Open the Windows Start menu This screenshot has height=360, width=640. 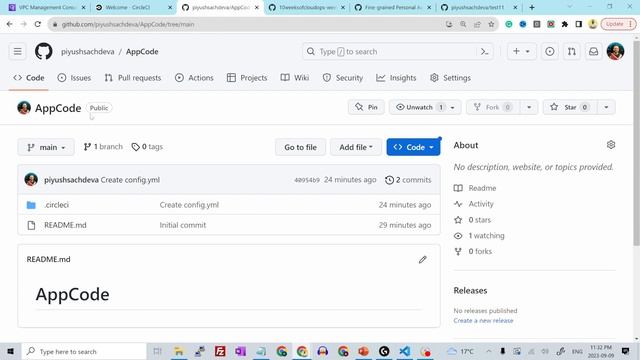pos(10,351)
